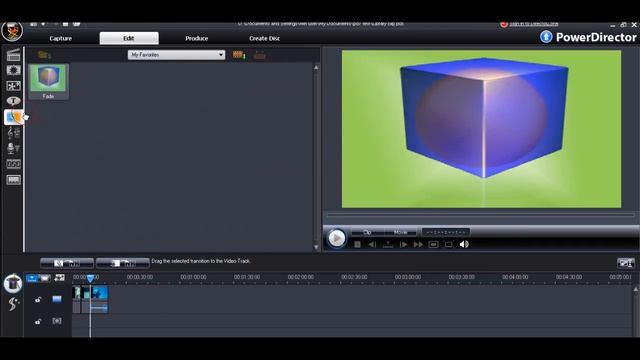Screen dimensions: 640x360
Task: Click the library scrollbar down arrow
Action: (316, 247)
